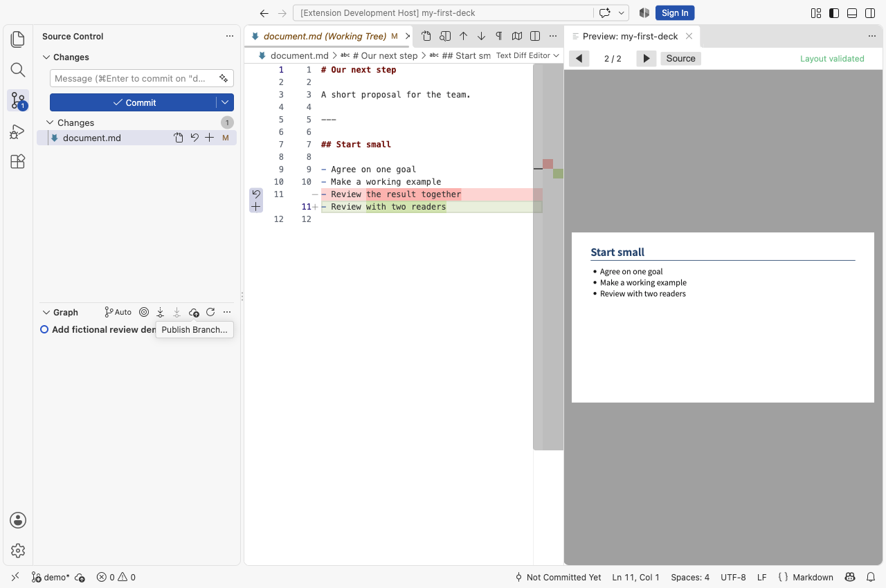Open File icon on document.md row
Screen dimensions: 886x588
(179, 138)
